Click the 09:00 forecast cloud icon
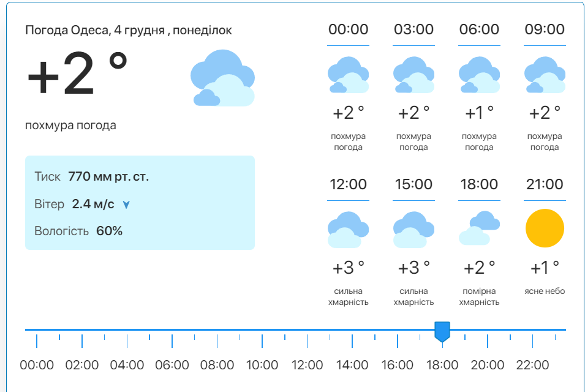This screenshot has width=585, height=392. [545, 75]
